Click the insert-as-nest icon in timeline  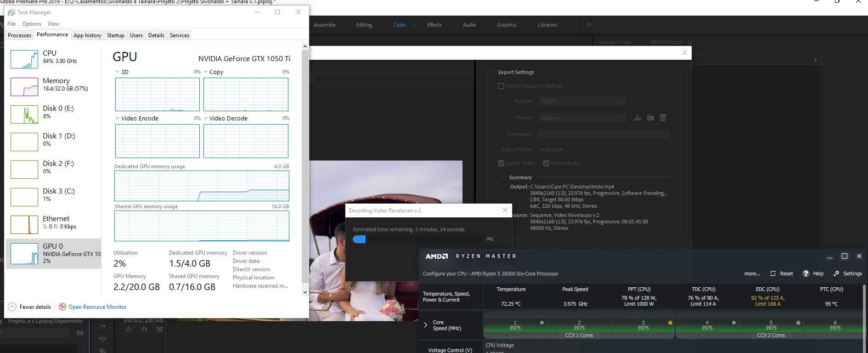point(129,330)
